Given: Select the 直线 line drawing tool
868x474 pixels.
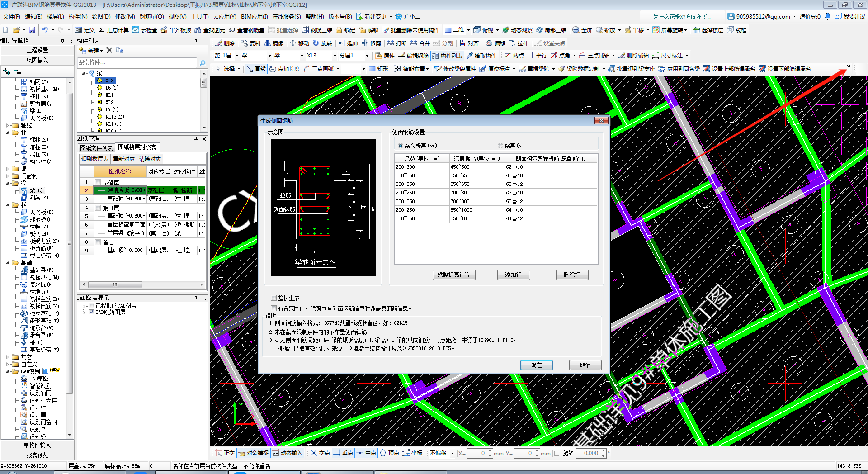Looking at the screenshot, I should point(256,69).
